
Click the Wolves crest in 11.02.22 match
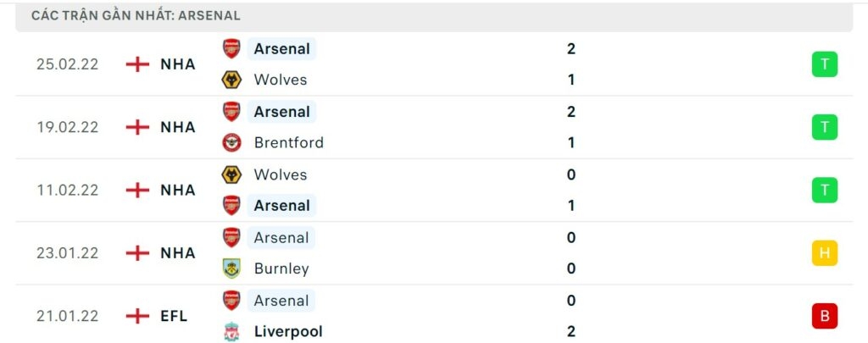(x=231, y=174)
